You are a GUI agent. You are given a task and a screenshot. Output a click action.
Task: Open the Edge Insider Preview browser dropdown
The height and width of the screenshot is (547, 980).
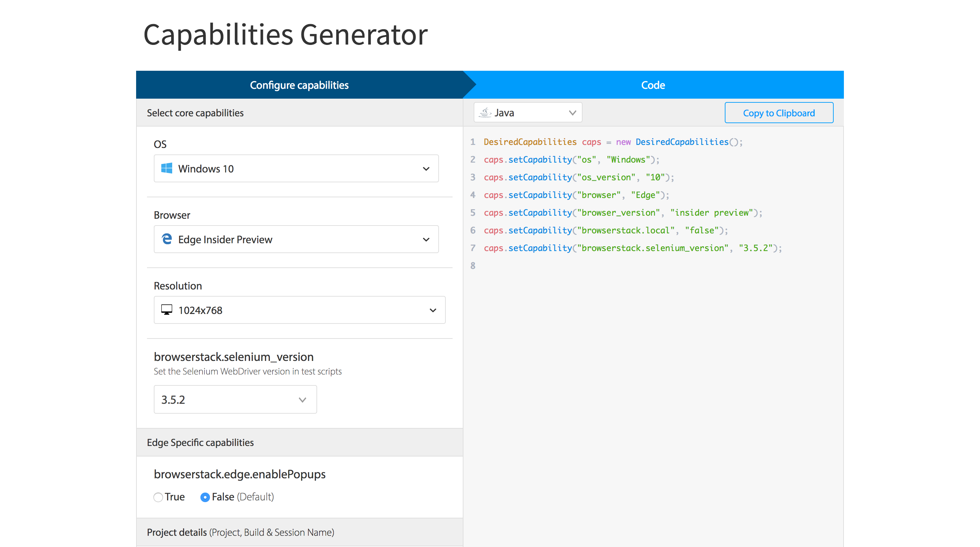point(296,239)
